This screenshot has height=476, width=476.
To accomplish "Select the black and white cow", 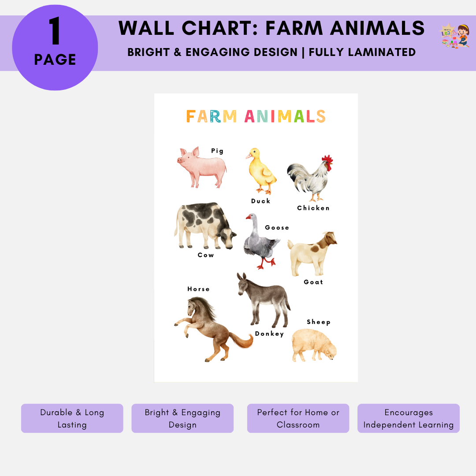I will 204,226.
